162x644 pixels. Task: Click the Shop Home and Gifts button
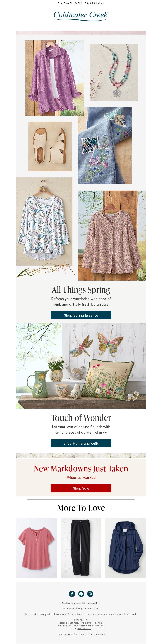[x=81, y=443]
